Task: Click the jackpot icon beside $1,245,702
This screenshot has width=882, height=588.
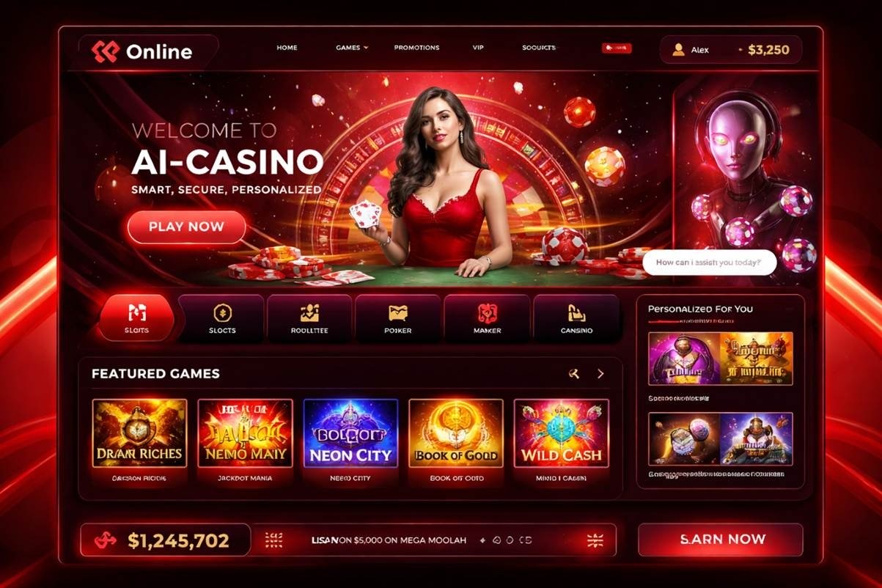Action: 104,541
